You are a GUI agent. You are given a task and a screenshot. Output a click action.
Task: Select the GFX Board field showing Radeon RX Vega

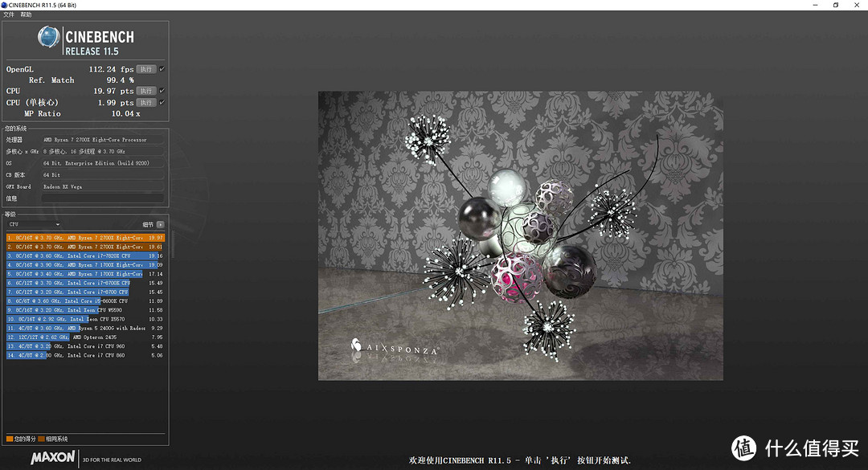coord(103,186)
